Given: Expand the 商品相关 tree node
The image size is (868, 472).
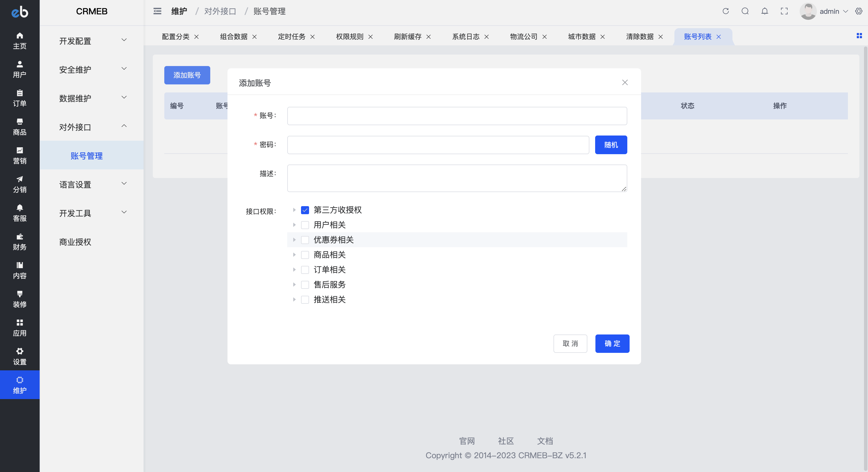Looking at the screenshot, I should coord(294,255).
